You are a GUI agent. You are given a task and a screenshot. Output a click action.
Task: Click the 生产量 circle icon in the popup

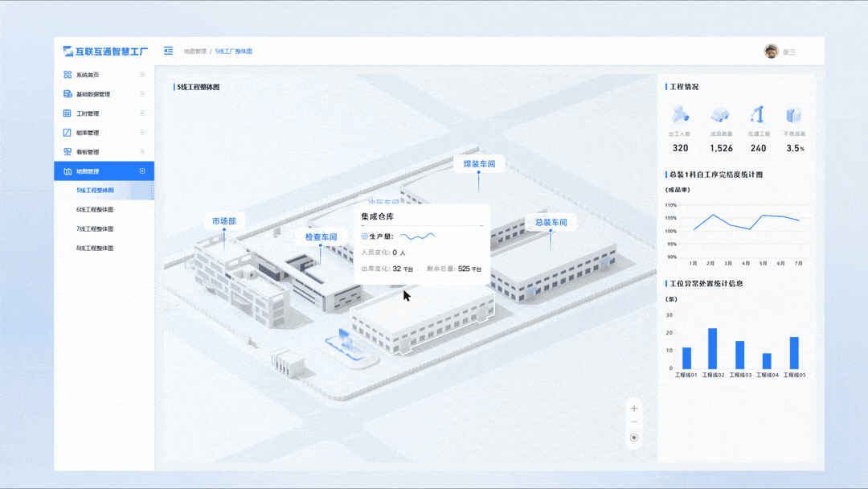364,236
